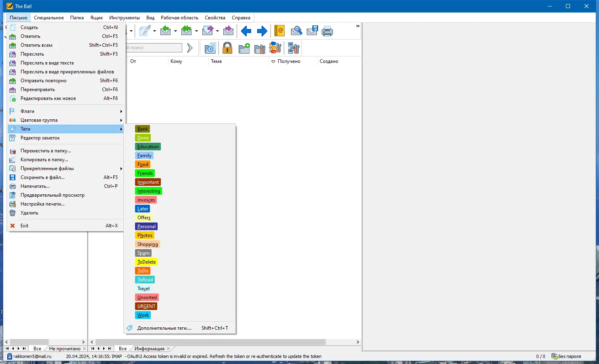Screen dimensions: 599x364
Task: Click account raikkonen5@mail.ru in status bar
Action: (29, 356)
